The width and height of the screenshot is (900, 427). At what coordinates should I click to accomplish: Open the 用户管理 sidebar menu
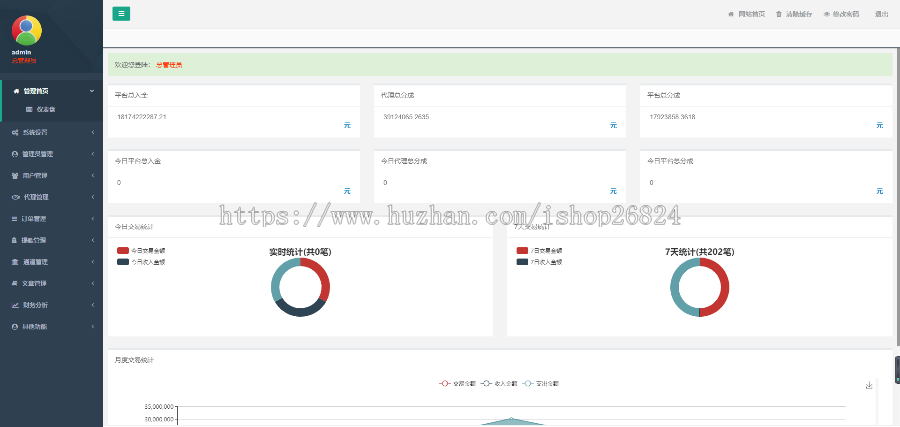click(52, 176)
